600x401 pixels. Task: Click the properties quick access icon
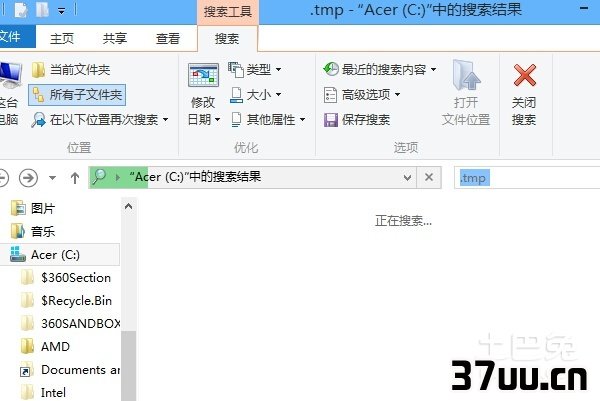[x=21, y=10]
